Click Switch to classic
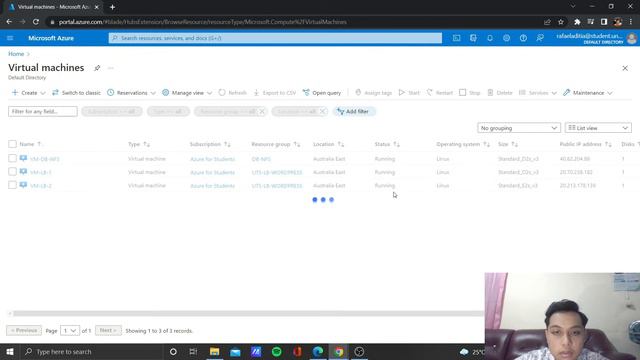 (76, 93)
